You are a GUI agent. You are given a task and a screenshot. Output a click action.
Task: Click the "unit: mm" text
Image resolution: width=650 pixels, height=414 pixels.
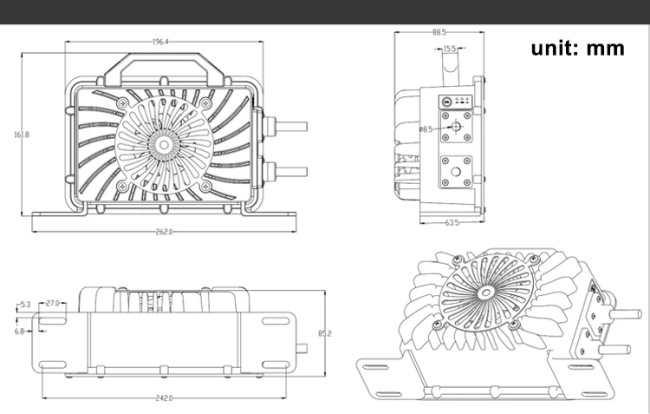click(x=577, y=48)
